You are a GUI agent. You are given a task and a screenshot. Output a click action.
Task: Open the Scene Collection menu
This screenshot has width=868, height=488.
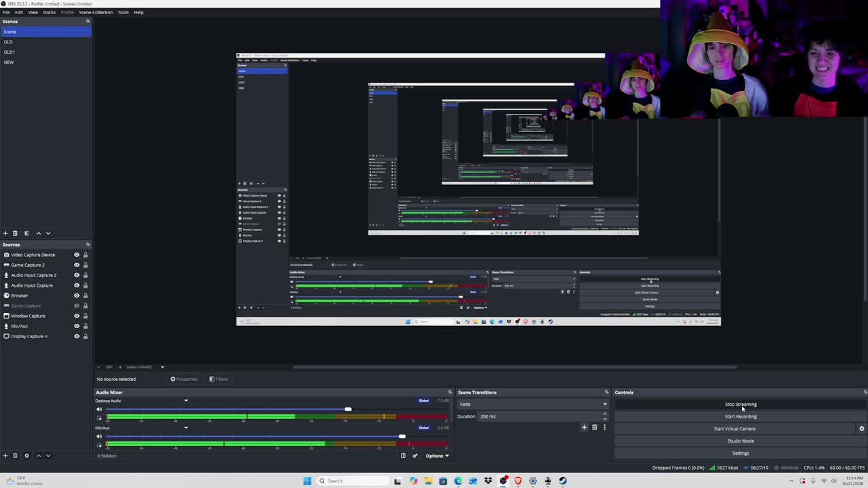[96, 12]
